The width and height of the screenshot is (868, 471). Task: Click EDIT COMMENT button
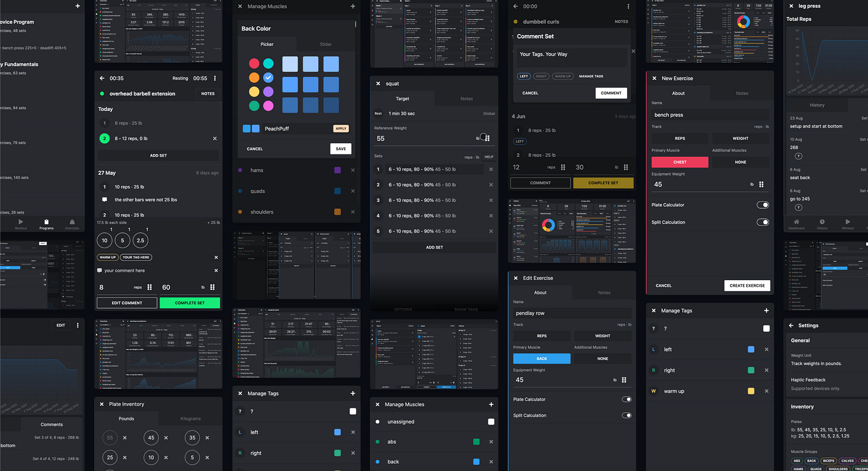pyautogui.click(x=127, y=303)
